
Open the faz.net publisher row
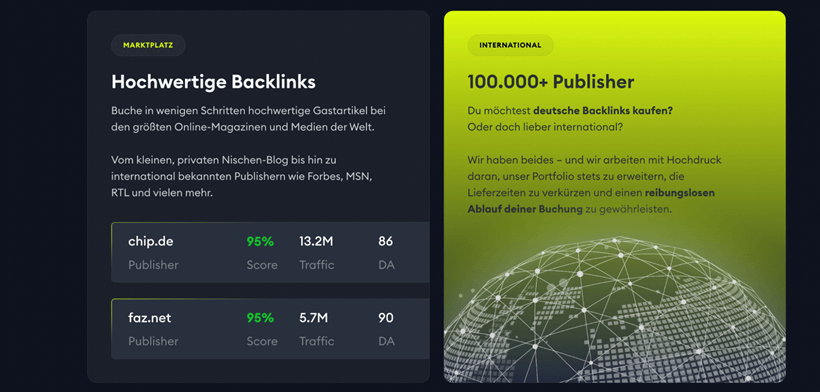270,329
